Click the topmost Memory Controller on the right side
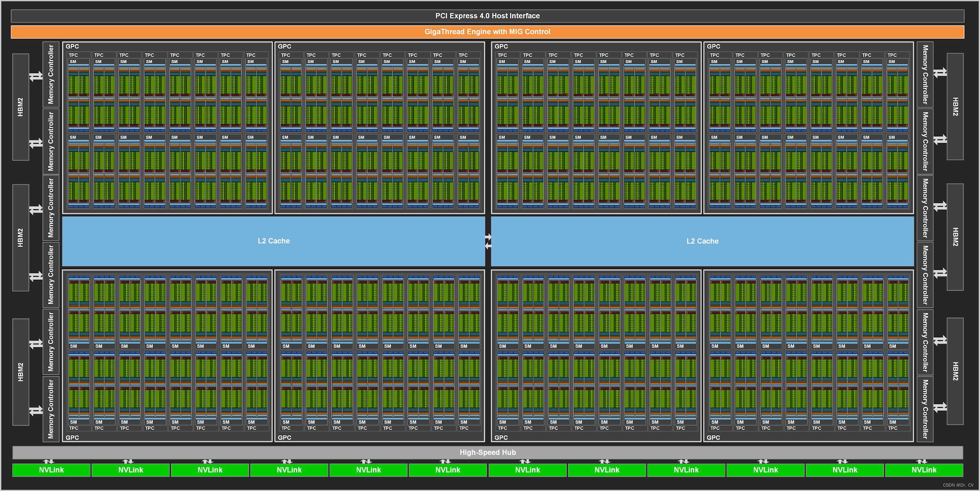 pyautogui.click(x=925, y=74)
